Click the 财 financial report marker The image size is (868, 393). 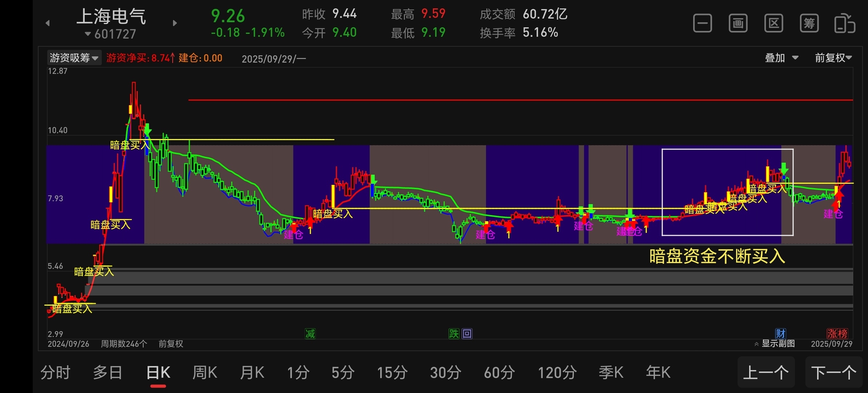[780, 333]
